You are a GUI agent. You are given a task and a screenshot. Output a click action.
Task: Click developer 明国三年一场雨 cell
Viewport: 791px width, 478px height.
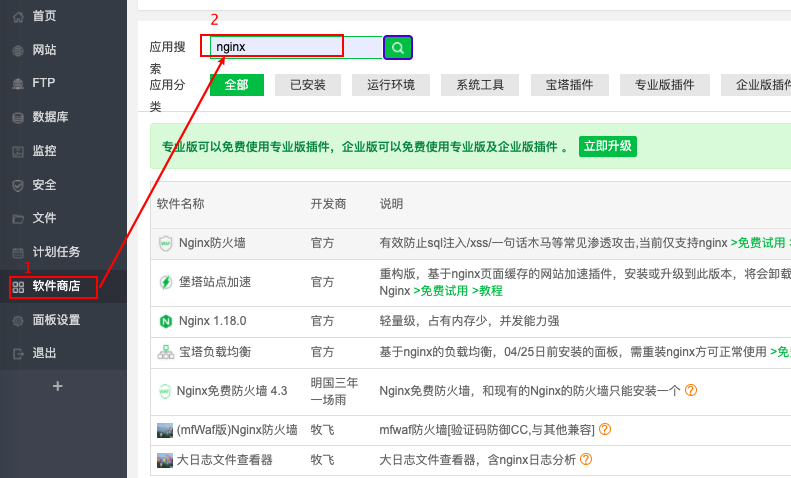[x=334, y=391]
